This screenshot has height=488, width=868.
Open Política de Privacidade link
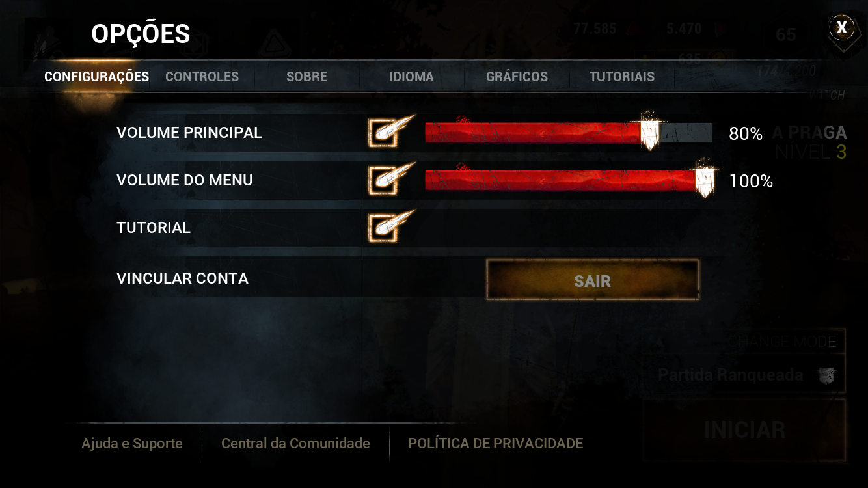click(495, 444)
